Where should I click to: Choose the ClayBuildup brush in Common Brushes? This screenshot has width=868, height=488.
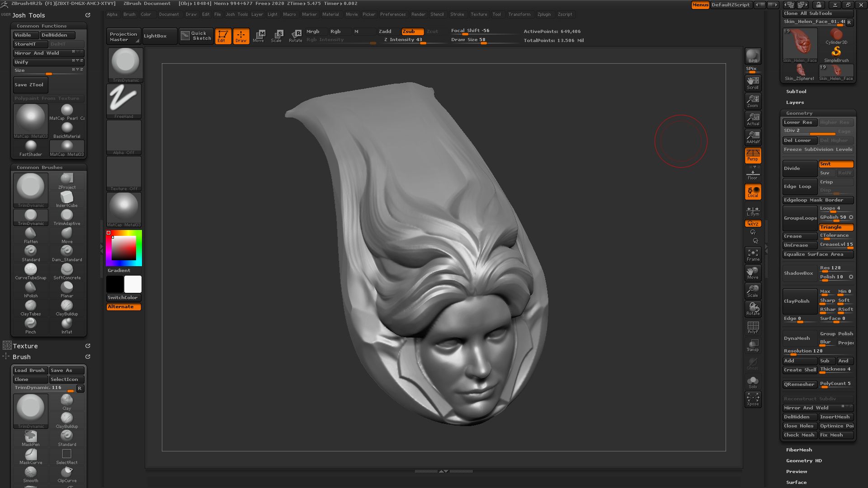click(67, 308)
